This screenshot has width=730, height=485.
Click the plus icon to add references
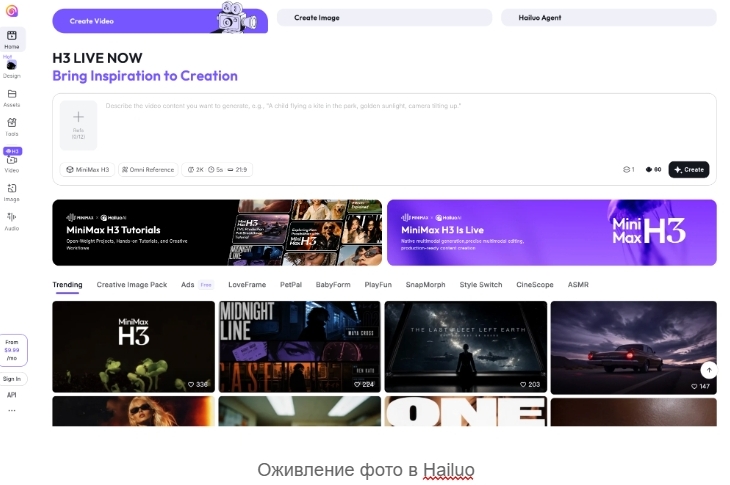tap(78, 116)
